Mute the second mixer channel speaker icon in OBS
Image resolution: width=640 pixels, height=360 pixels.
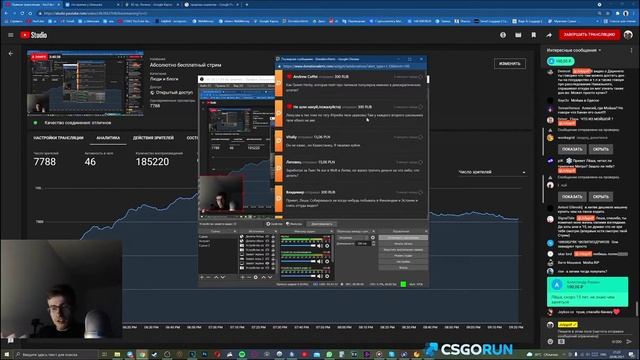[319, 261]
